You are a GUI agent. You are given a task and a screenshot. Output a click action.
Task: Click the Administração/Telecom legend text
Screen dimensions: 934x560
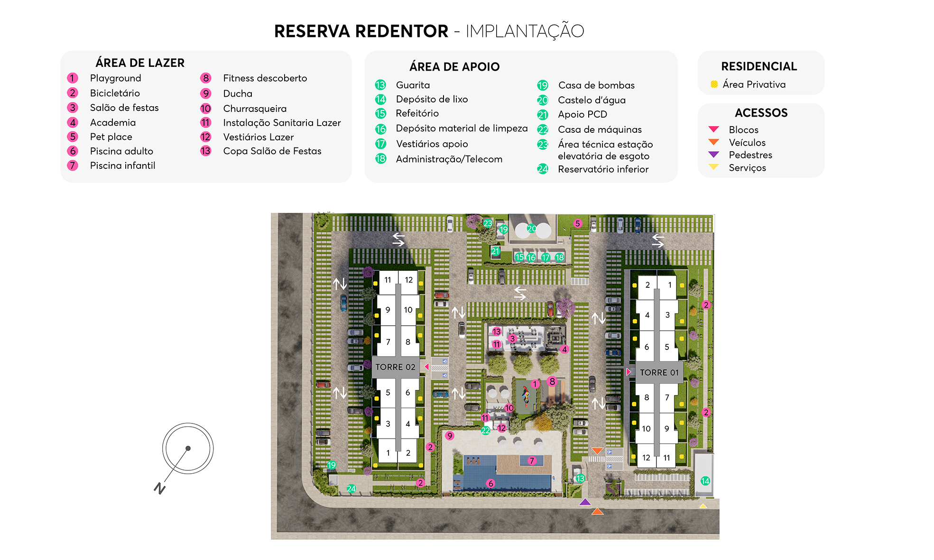(x=449, y=159)
